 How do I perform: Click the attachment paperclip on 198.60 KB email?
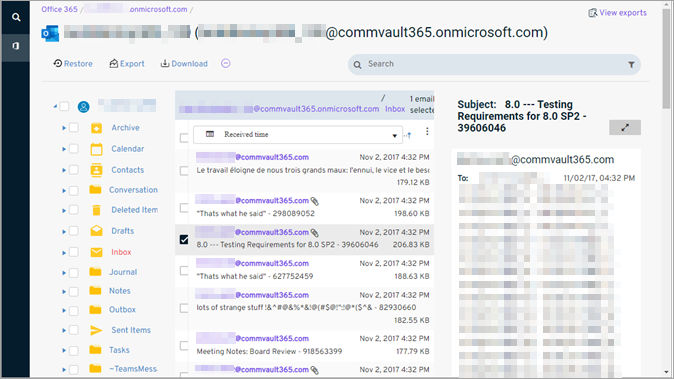[315, 201]
